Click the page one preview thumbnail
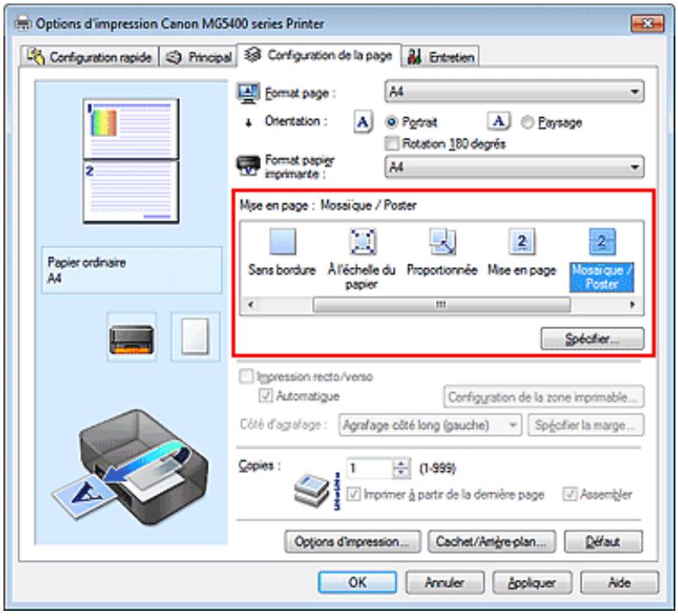The width and height of the screenshot is (678, 616). click(x=131, y=129)
